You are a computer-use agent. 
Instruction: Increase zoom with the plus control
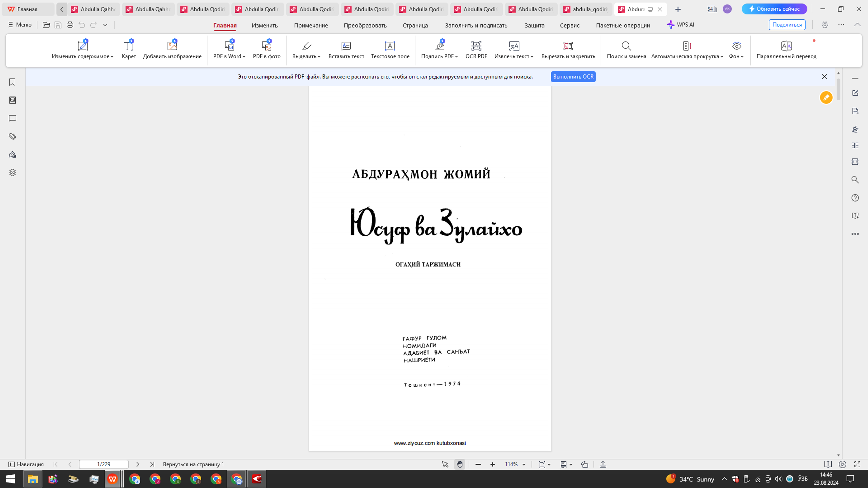(492, 464)
